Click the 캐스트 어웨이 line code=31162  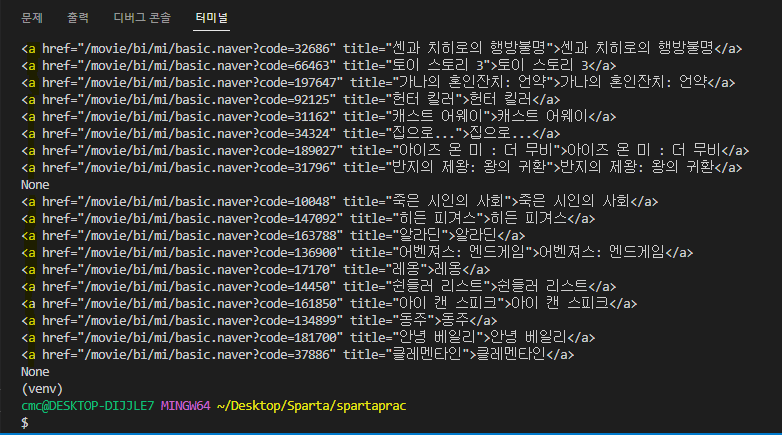click(318, 116)
